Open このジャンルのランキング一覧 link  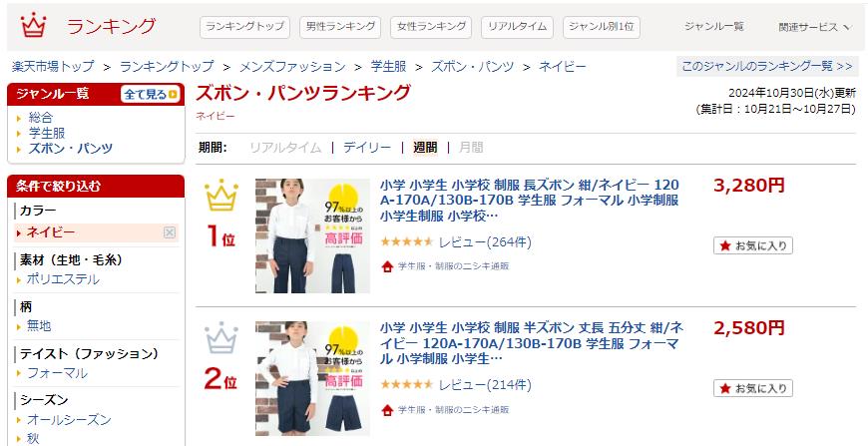767,67
